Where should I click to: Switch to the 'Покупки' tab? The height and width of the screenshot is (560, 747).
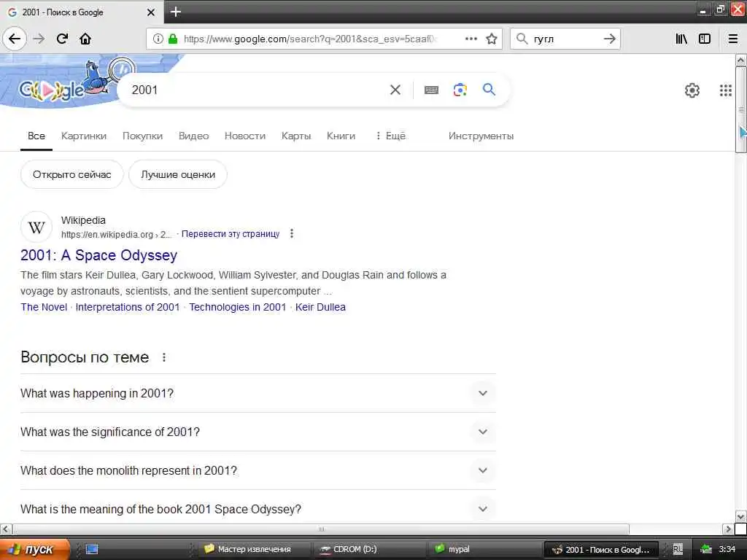(x=142, y=136)
